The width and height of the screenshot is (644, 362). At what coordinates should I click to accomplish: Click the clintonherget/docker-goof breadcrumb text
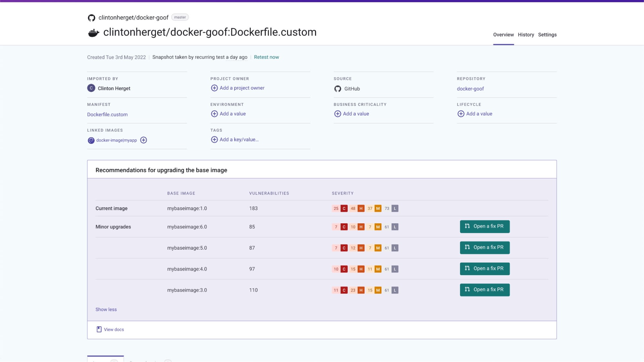pyautogui.click(x=133, y=18)
